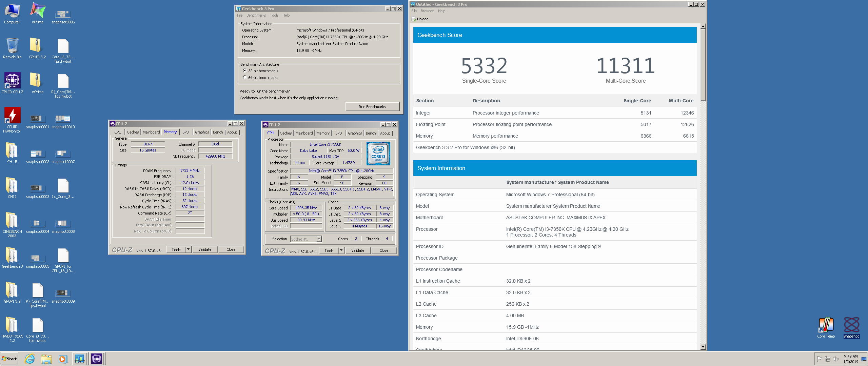868x366 pixels.
Task: Open Benchmarks menu in Geekbench launcher
Action: click(x=256, y=16)
